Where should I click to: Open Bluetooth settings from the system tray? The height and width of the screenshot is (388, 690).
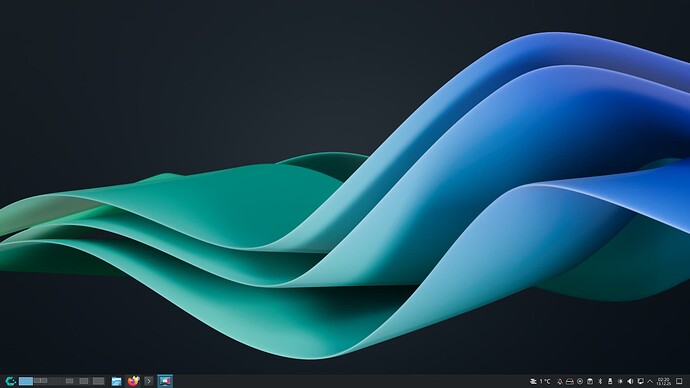[x=600, y=381]
